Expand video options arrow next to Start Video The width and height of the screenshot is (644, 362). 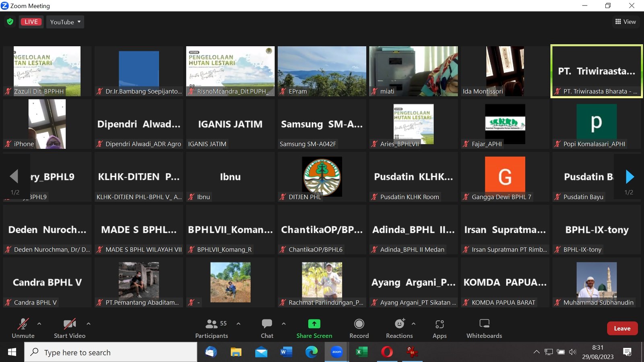88,323
